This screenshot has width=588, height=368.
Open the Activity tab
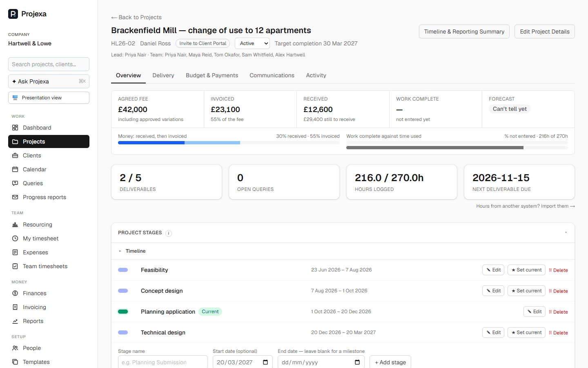[316, 75]
